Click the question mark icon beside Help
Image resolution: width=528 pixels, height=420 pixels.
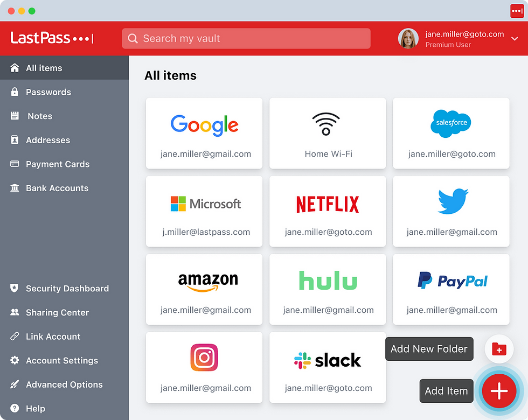[15, 408]
